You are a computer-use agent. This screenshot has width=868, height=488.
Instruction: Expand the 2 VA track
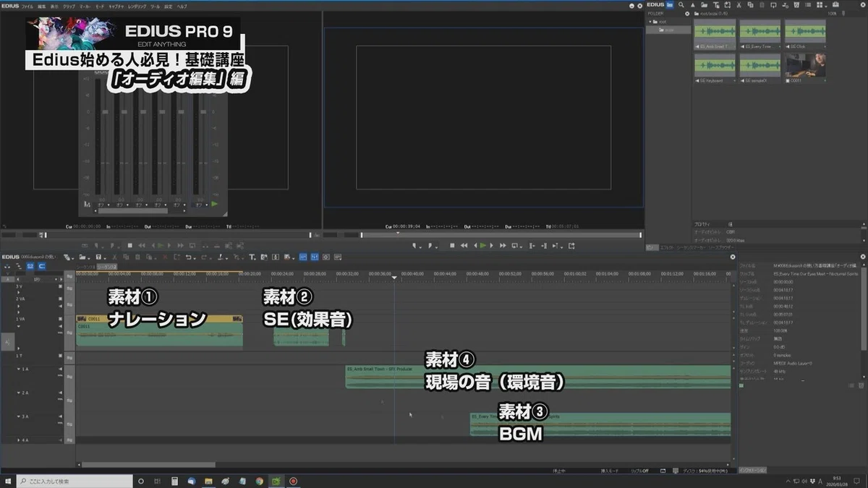(19, 306)
